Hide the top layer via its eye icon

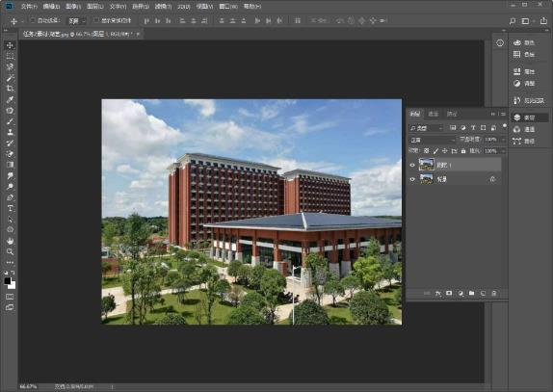pos(412,165)
